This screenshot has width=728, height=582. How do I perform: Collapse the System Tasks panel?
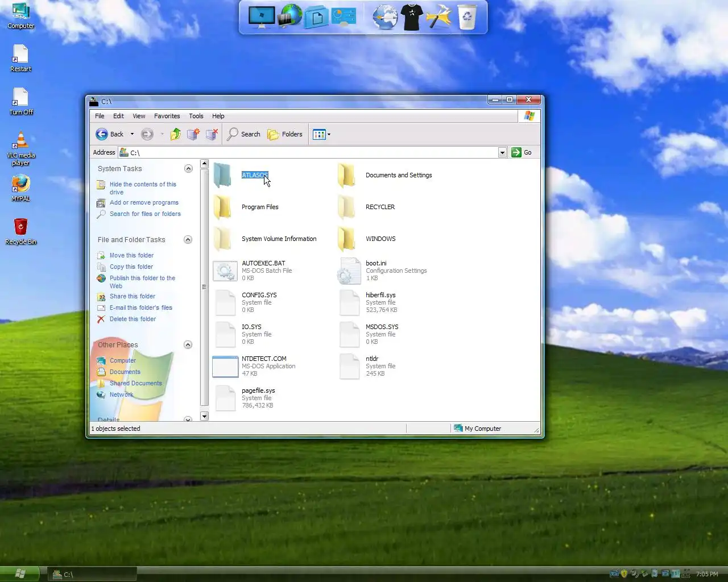pos(188,168)
